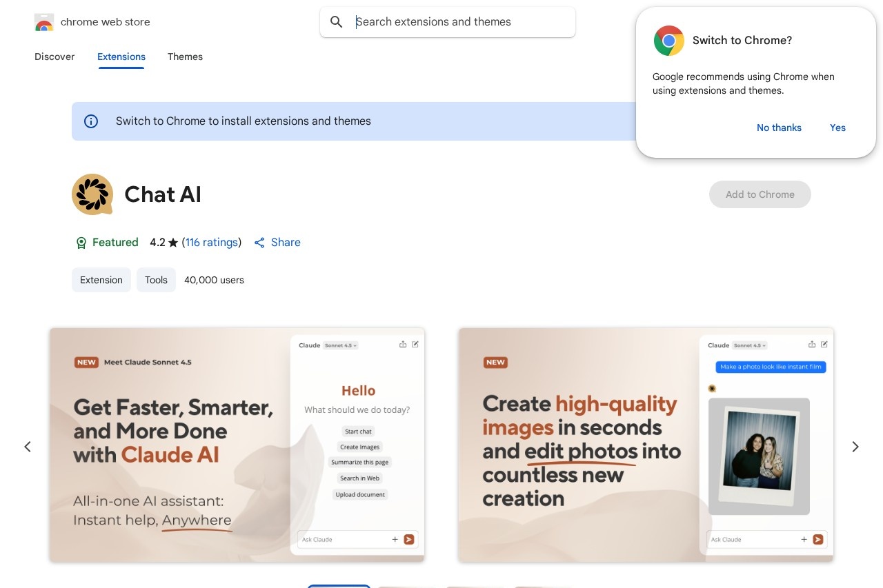Open the Discover tab
883x588 pixels.
[x=54, y=57]
